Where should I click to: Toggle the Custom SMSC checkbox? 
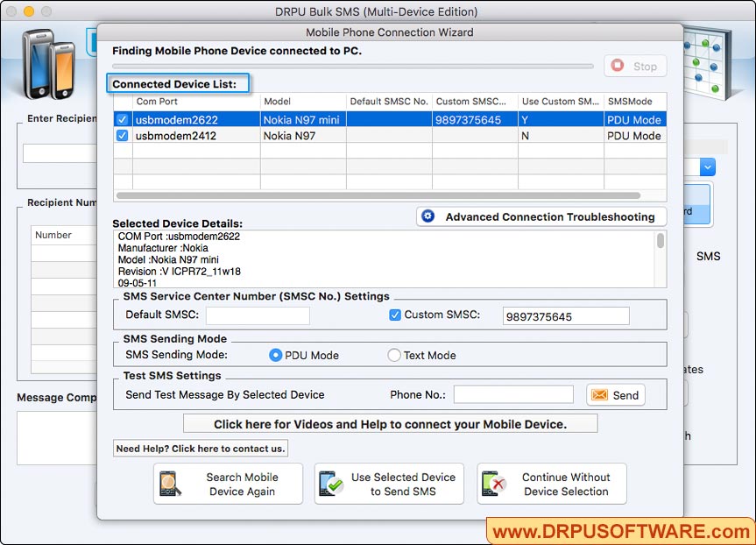[395, 315]
